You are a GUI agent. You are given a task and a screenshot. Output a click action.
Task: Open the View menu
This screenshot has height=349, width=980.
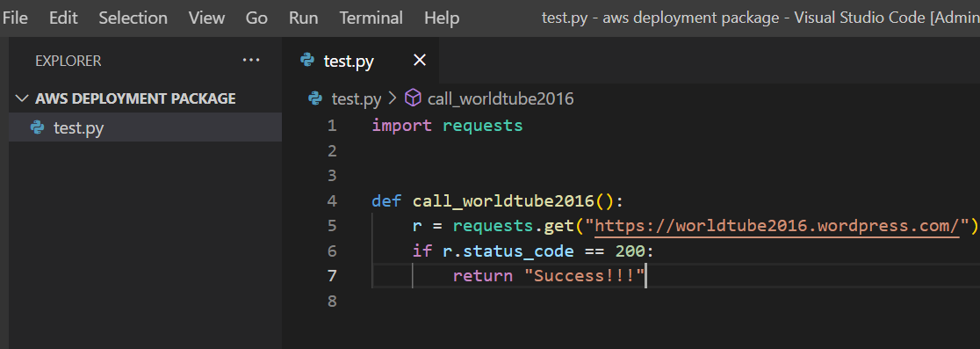pos(207,18)
